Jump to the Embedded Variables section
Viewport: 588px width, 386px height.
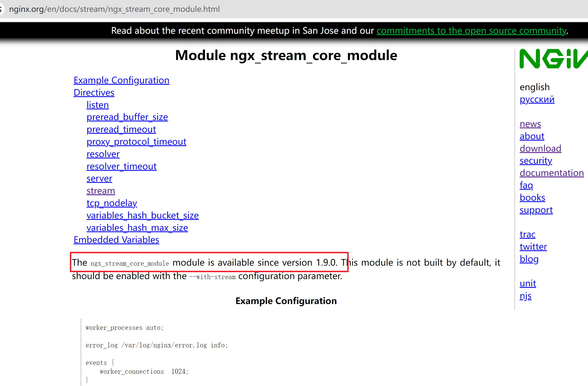click(x=116, y=240)
